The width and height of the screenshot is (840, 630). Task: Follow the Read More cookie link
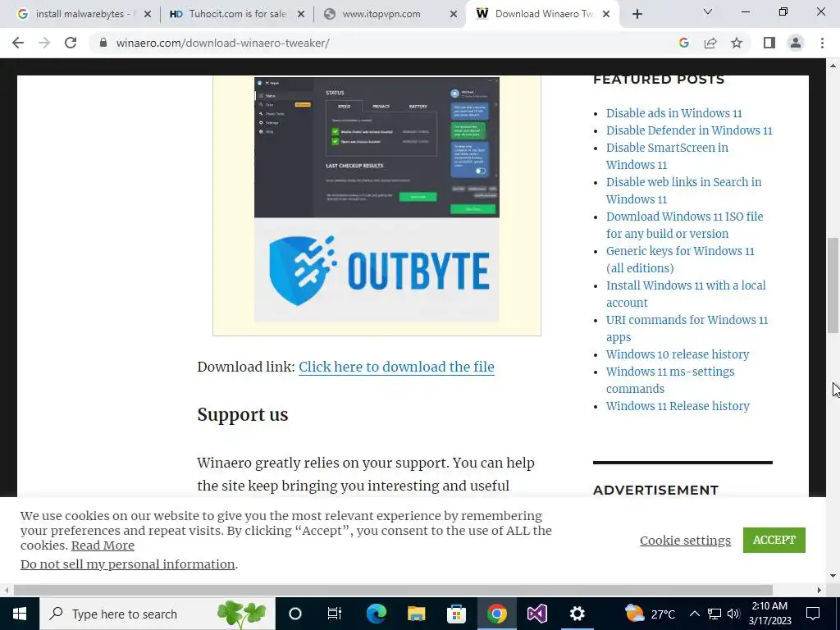103,546
